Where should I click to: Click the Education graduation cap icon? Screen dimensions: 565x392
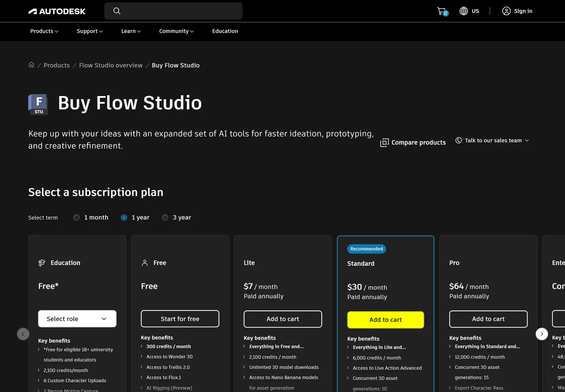click(x=42, y=263)
